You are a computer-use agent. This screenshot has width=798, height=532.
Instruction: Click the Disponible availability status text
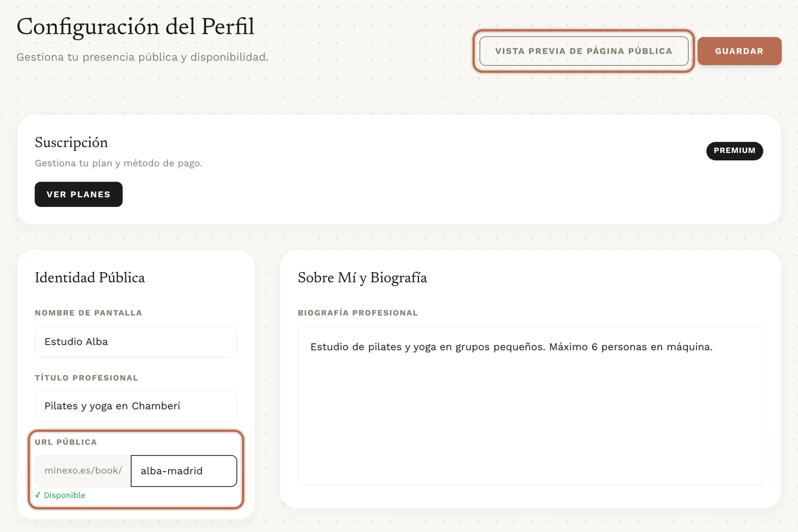coord(64,495)
